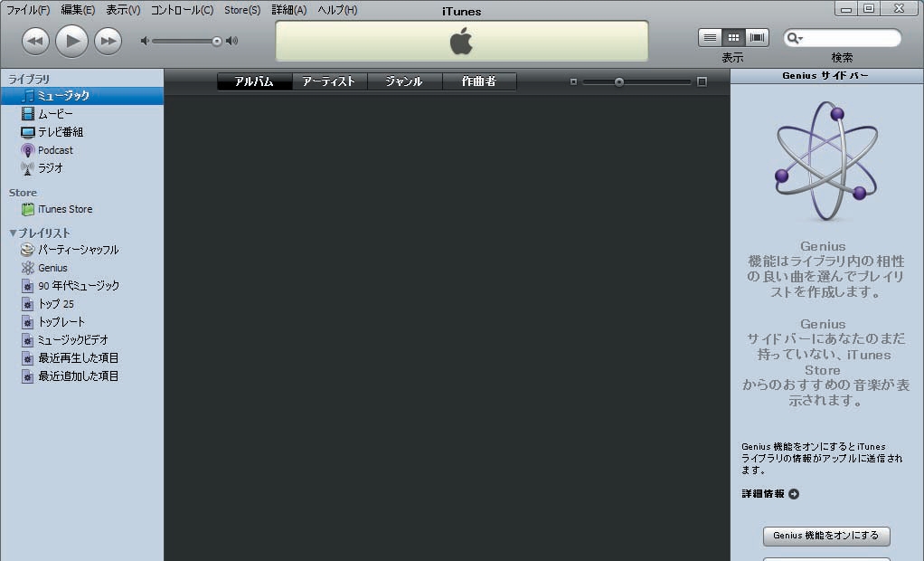Open テレビ番組 in the library
The width and height of the screenshot is (924, 561).
[82, 131]
